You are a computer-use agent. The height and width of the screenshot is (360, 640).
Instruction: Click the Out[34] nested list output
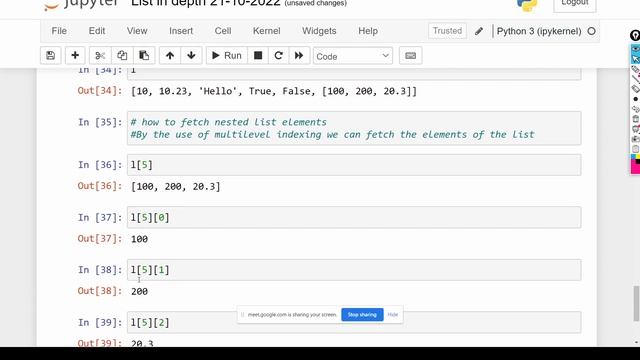274,91
